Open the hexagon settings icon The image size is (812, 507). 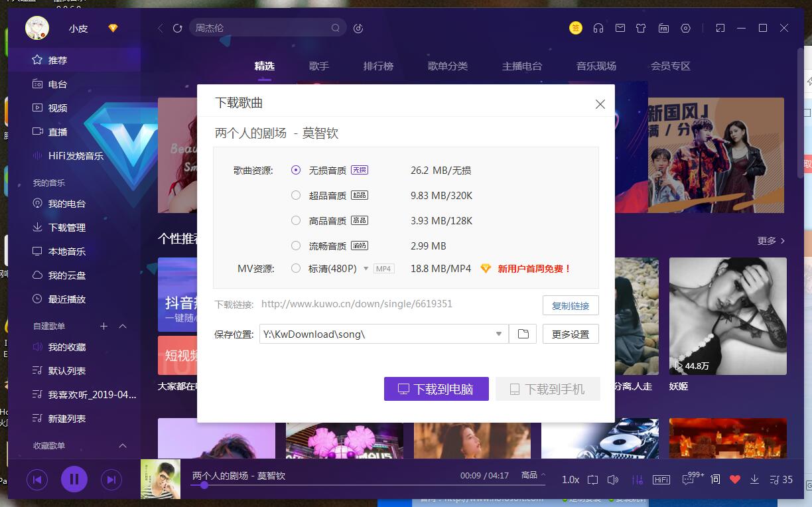coord(686,28)
